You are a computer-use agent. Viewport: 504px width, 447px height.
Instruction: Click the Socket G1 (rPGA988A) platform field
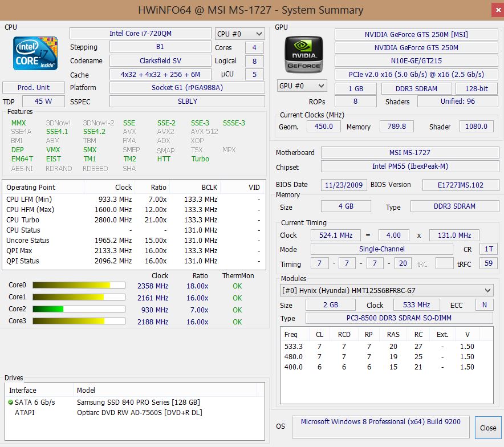[x=187, y=87]
